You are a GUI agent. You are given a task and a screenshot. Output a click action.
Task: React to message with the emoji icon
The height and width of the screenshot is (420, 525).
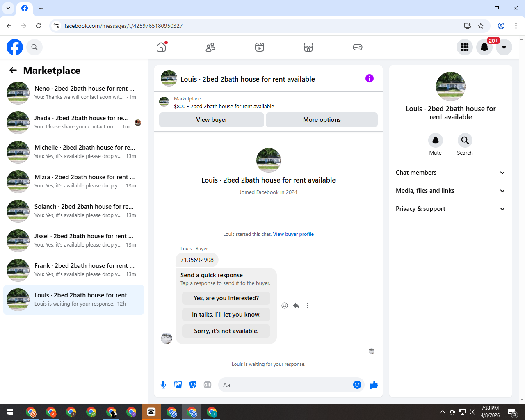(x=285, y=306)
